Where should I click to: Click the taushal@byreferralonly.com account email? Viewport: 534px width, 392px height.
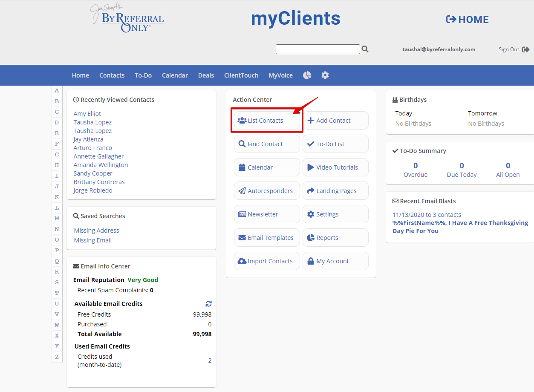point(439,49)
